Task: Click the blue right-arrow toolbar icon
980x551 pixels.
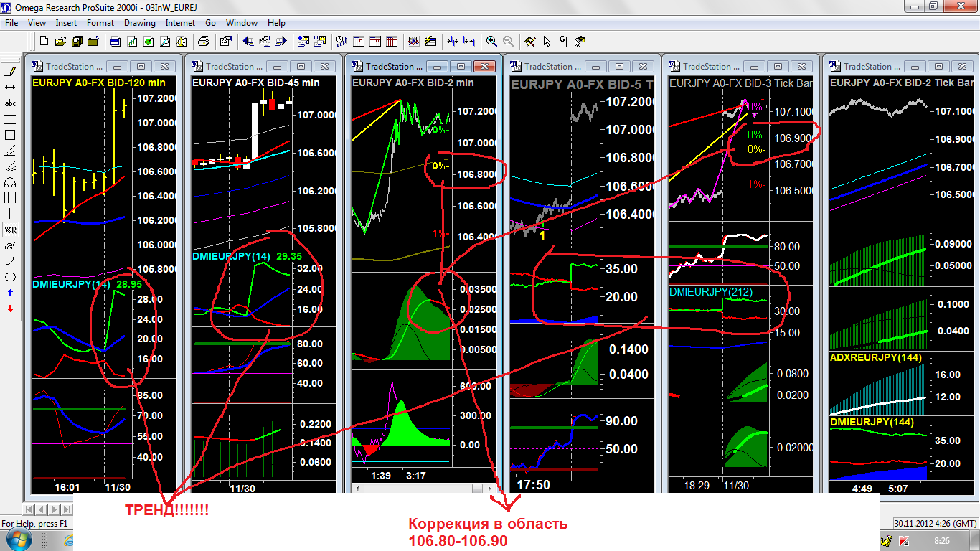Action: point(282,41)
